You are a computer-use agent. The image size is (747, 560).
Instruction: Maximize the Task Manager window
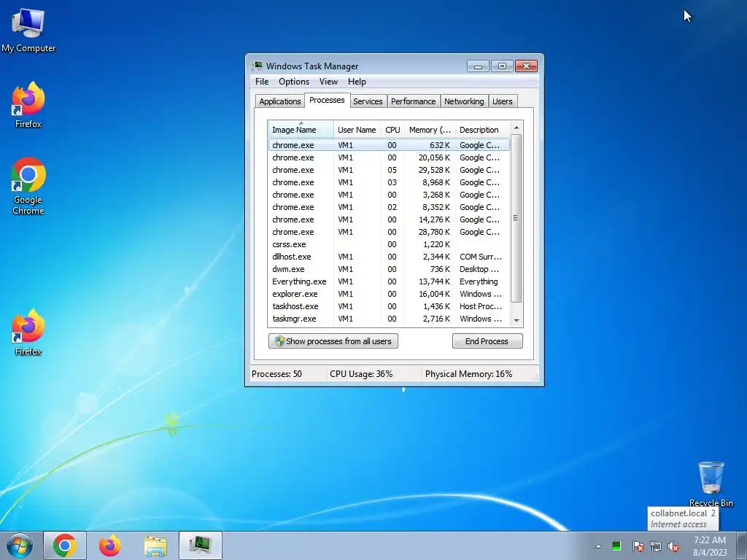[502, 66]
